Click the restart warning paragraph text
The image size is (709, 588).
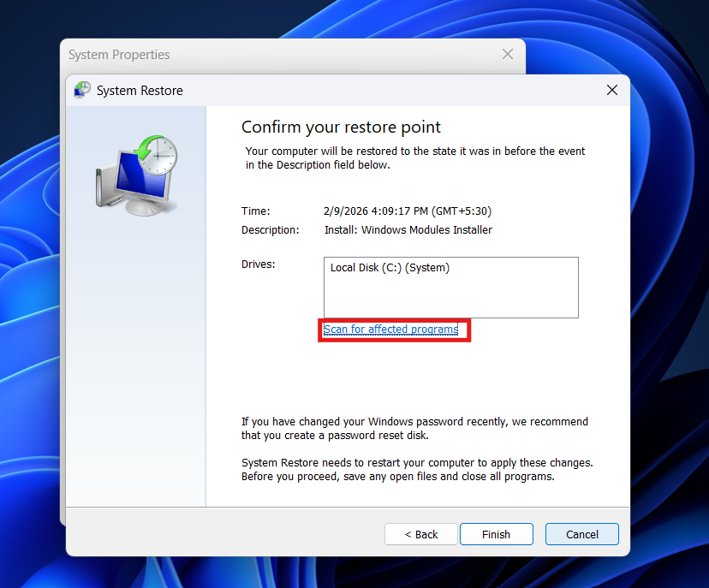pos(416,469)
